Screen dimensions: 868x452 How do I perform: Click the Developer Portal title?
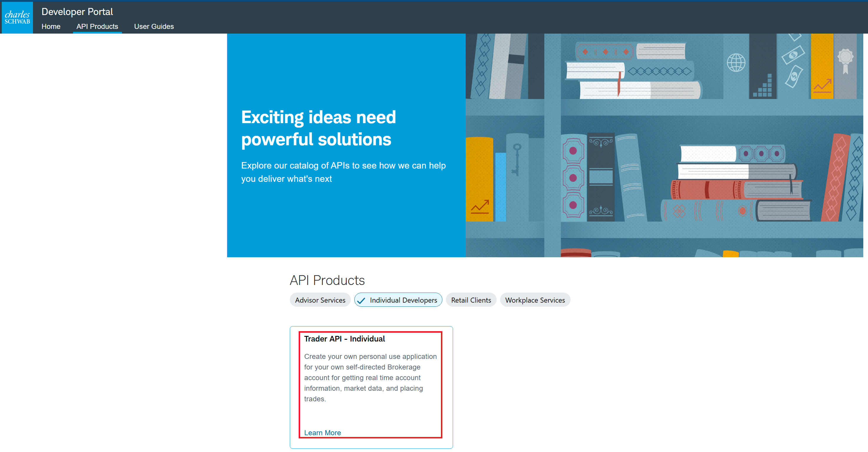tap(77, 11)
